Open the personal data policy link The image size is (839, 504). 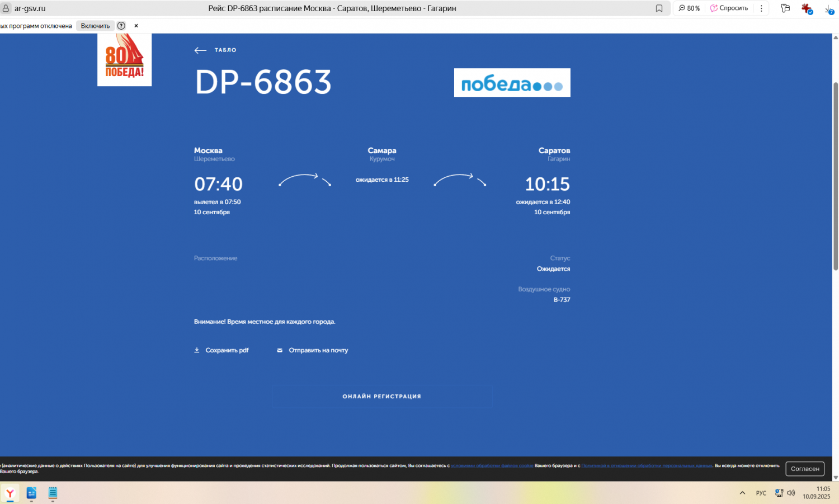[x=647, y=465]
